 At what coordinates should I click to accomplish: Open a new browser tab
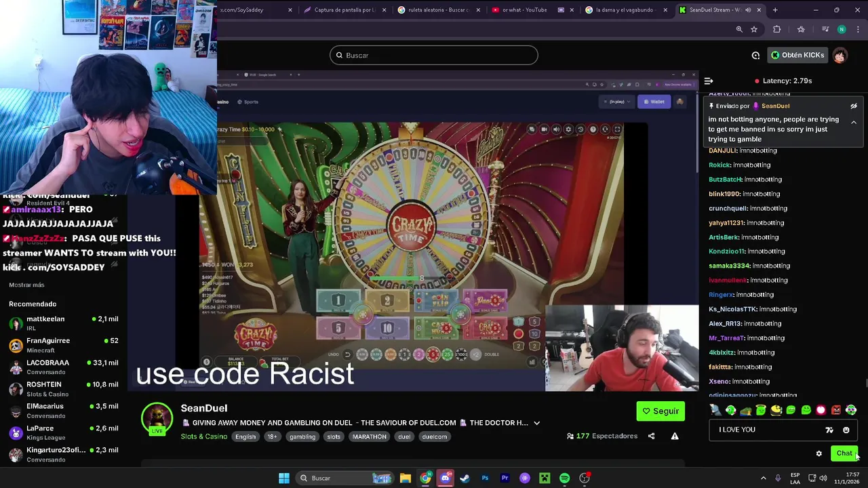(x=775, y=10)
